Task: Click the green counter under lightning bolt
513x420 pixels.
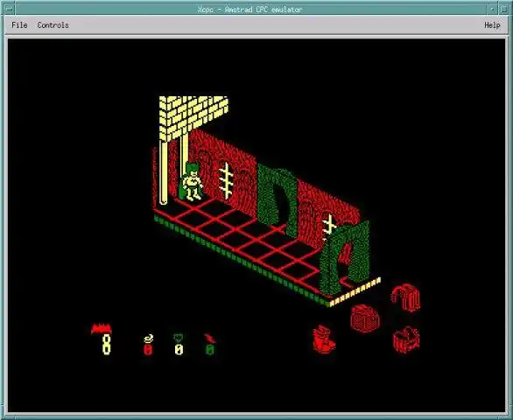Action: pyautogui.click(x=210, y=349)
